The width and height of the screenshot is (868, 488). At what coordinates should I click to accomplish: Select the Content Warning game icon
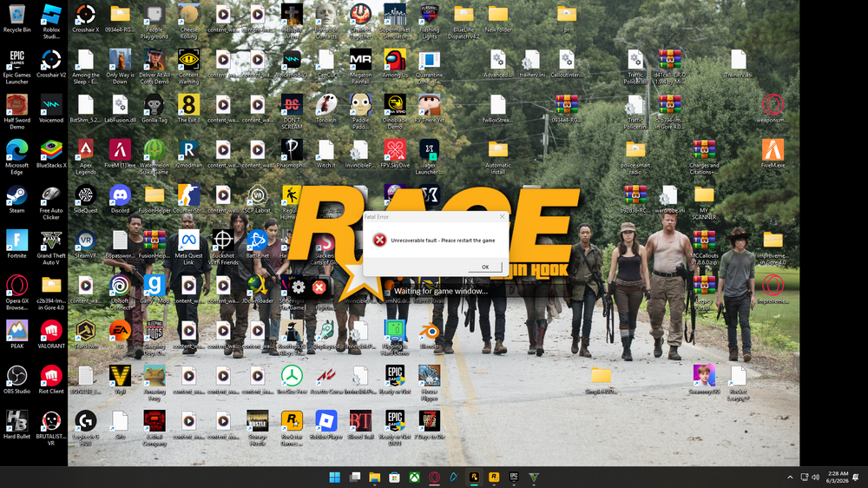click(188, 67)
